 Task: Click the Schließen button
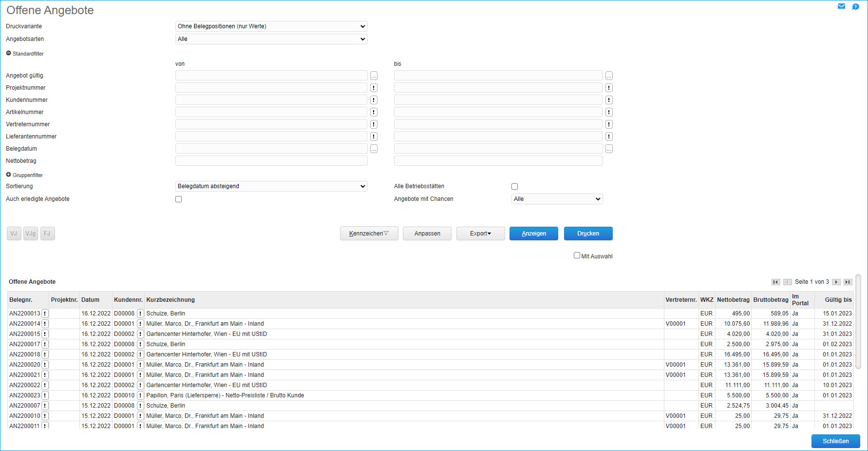(x=835, y=441)
